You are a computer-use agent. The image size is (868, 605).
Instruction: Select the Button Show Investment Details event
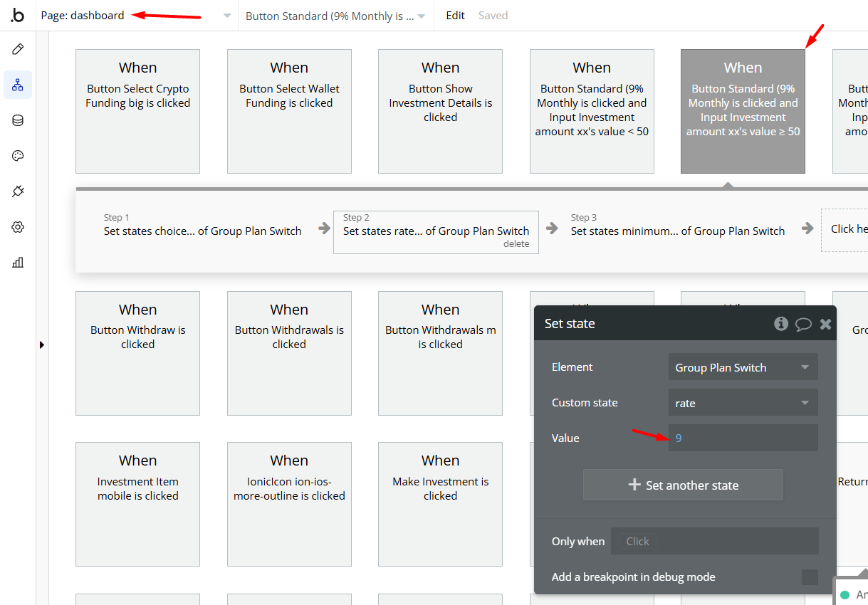pyautogui.click(x=440, y=111)
